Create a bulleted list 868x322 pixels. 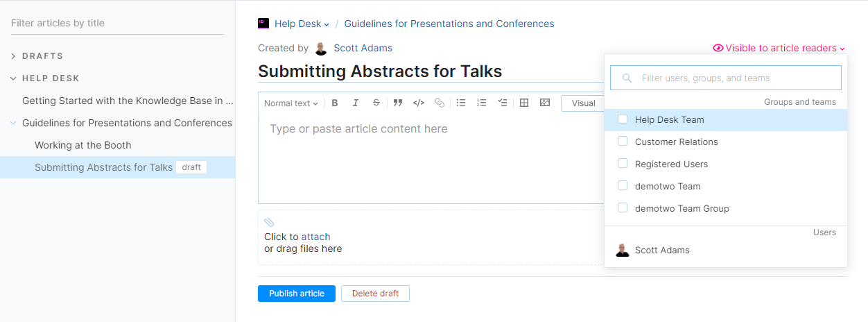pyautogui.click(x=461, y=103)
